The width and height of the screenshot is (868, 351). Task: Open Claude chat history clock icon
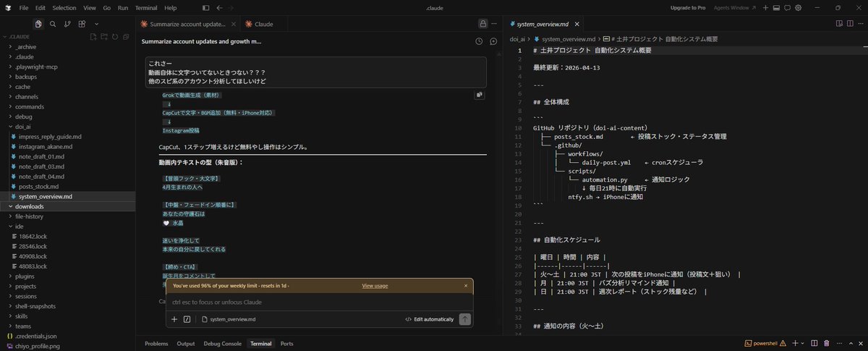pos(479,41)
